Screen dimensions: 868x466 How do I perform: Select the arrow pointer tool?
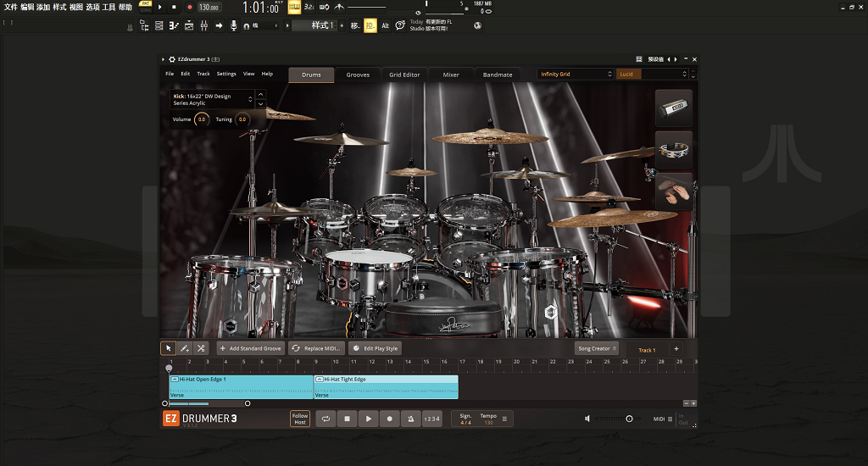(x=169, y=348)
